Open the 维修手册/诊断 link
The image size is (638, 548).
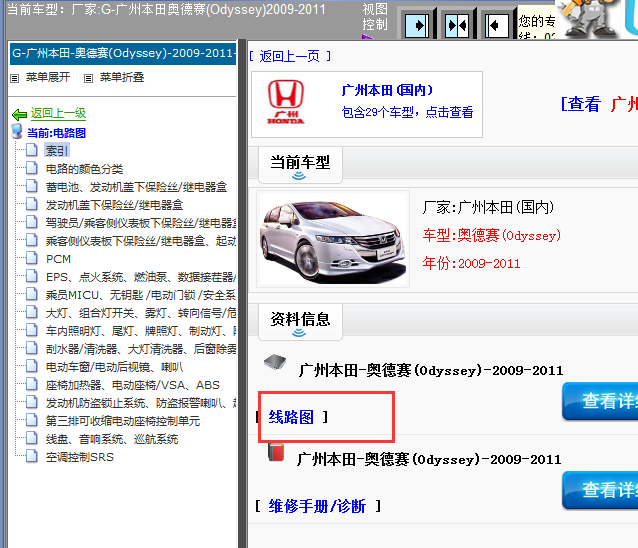pos(317,506)
